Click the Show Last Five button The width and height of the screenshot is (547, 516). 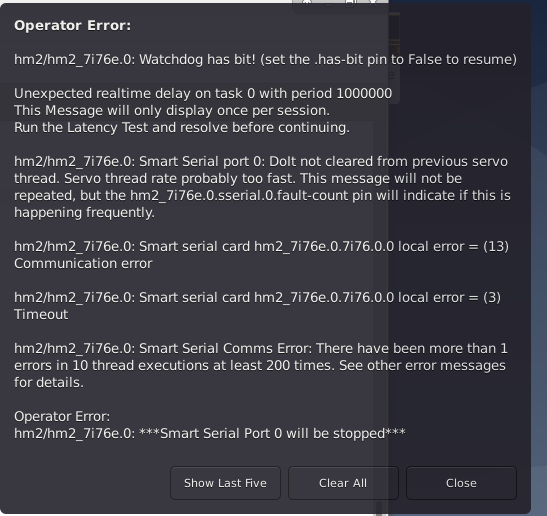(225, 483)
